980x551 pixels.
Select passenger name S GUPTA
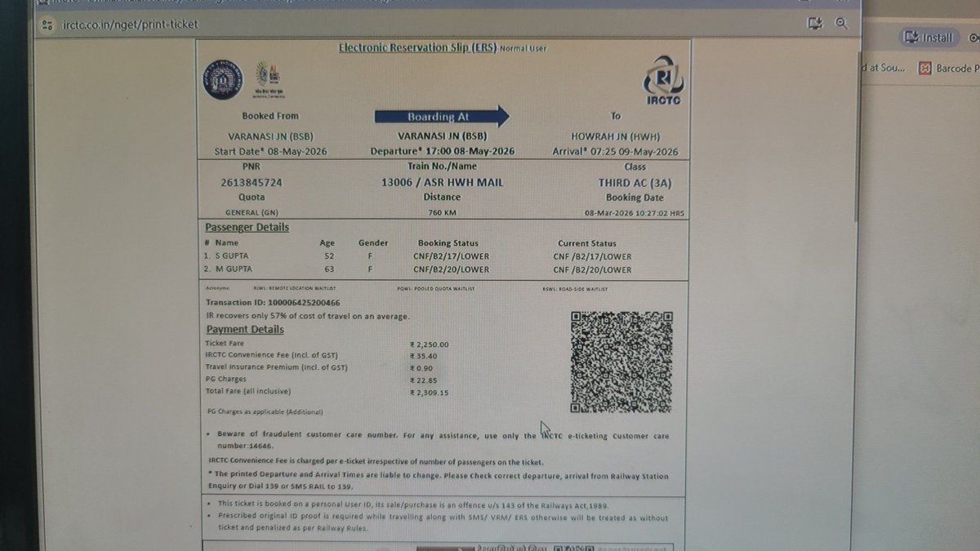(234, 256)
